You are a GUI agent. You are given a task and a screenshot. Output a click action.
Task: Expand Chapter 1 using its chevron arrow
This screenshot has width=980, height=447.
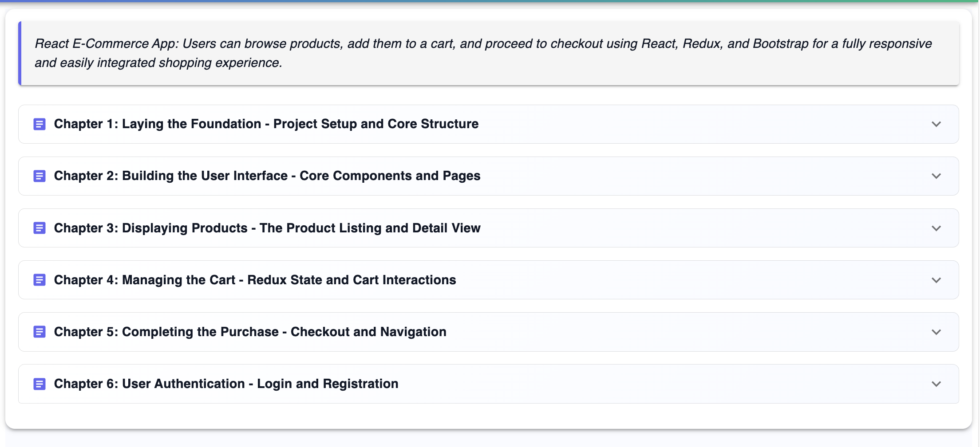click(936, 124)
